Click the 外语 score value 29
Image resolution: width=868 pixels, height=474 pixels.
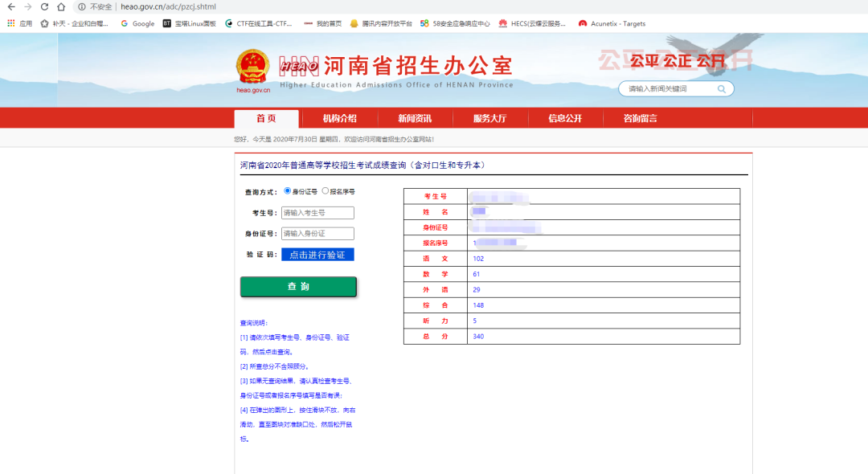(476, 290)
